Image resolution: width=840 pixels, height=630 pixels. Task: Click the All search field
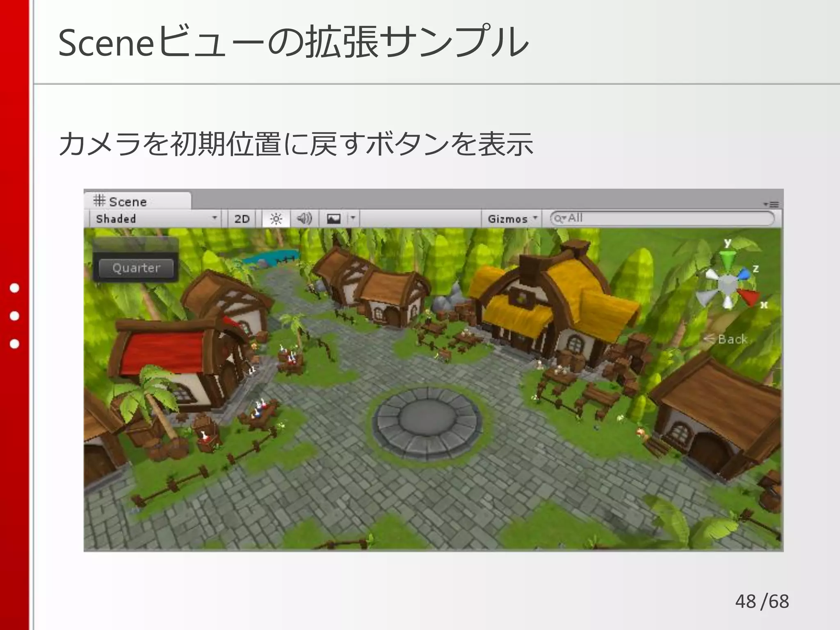(x=662, y=218)
